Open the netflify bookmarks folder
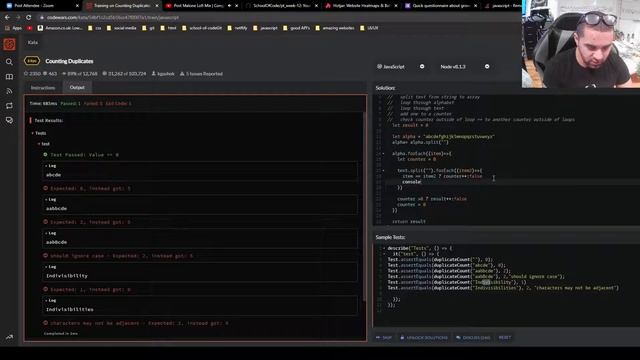Image resolution: width=640 pixels, height=360 pixels. click(238, 28)
